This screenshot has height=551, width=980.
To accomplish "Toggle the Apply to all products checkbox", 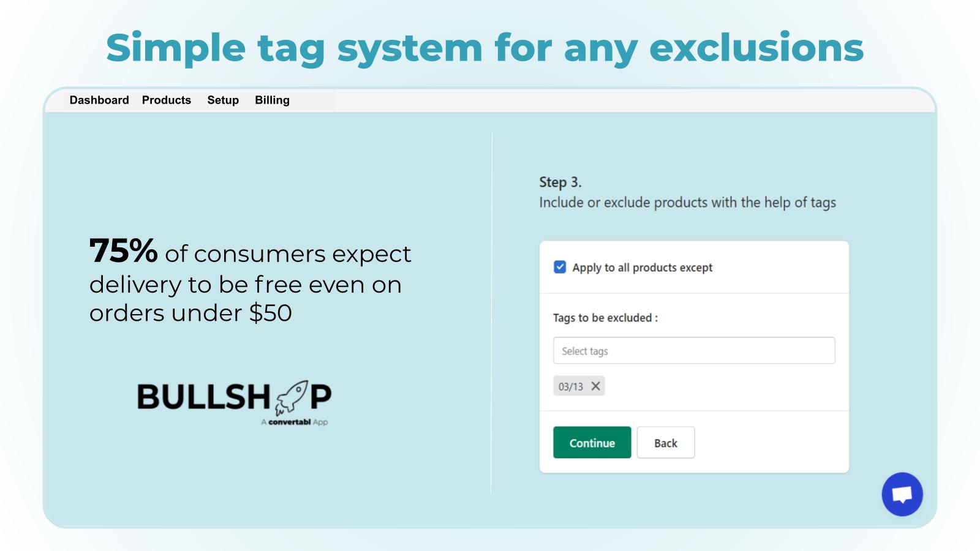I will [x=560, y=267].
